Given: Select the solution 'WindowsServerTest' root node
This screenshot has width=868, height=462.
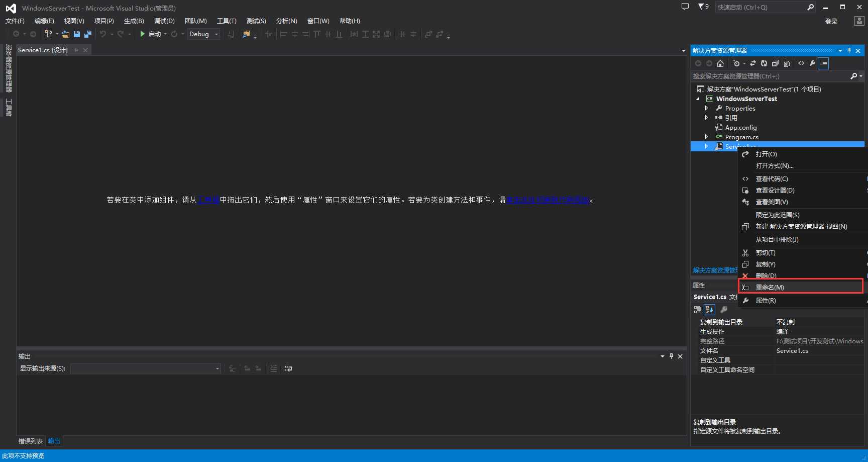Looking at the screenshot, I should click(x=764, y=89).
